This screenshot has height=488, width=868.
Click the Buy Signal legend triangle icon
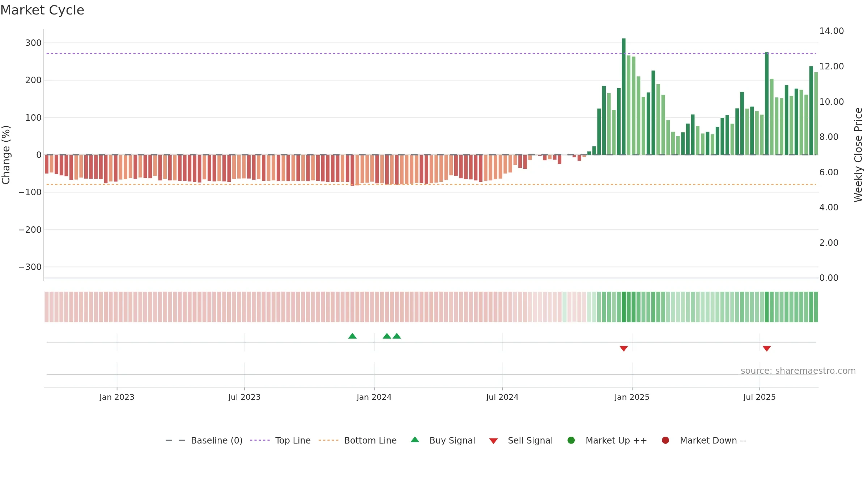[x=415, y=440]
